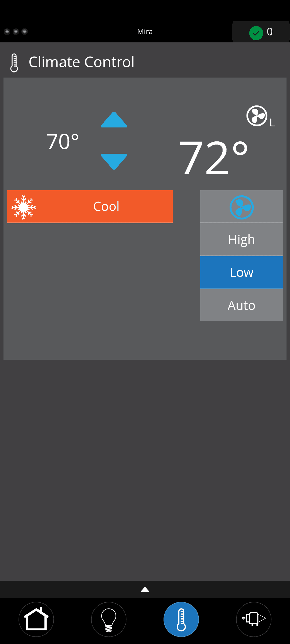Click the blue fan mode icon
The height and width of the screenshot is (644, 290).
[x=241, y=207]
